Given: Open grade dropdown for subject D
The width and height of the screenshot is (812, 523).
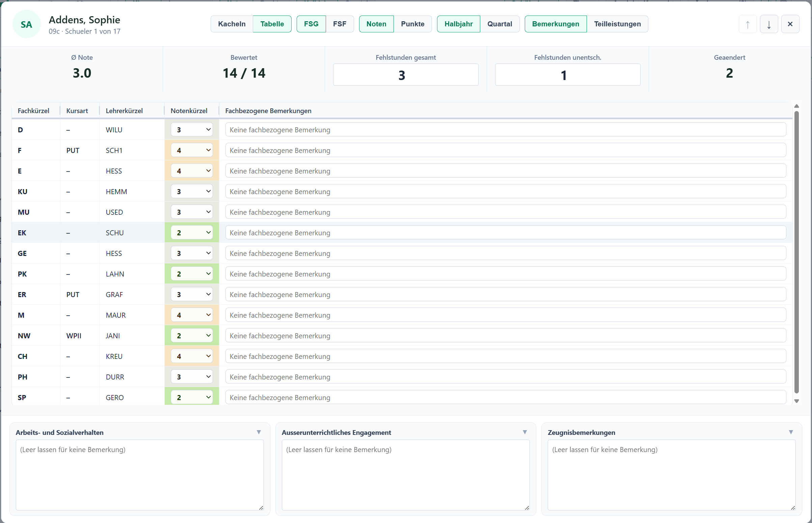Looking at the screenshot, I should pyautogui.click(x=192, y=130).
